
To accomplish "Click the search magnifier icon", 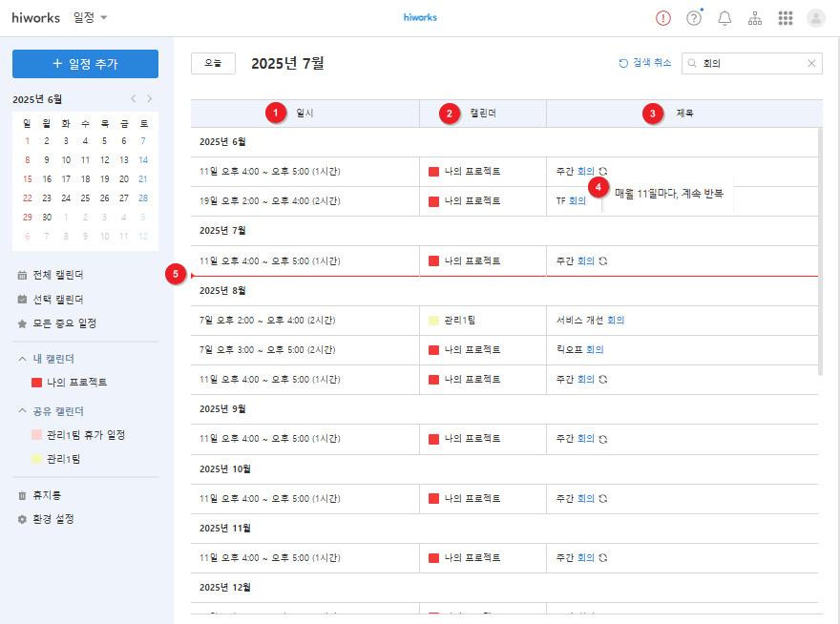I will point(692,63).
